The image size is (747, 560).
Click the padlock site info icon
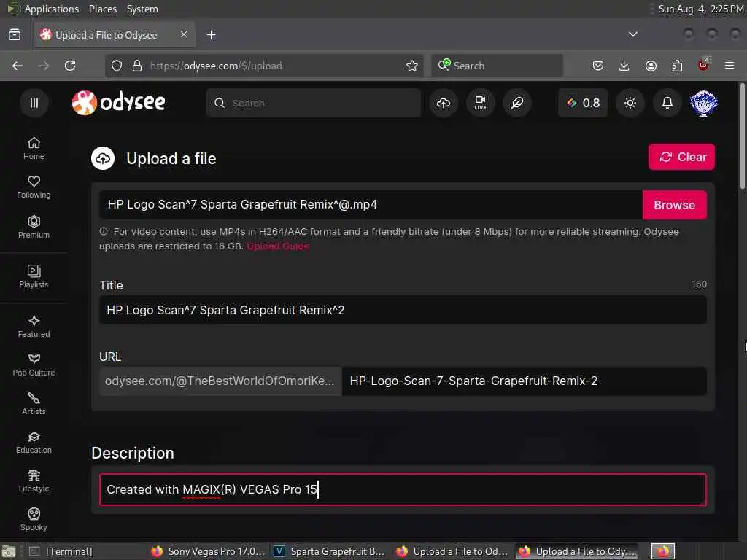click(136, 66)
